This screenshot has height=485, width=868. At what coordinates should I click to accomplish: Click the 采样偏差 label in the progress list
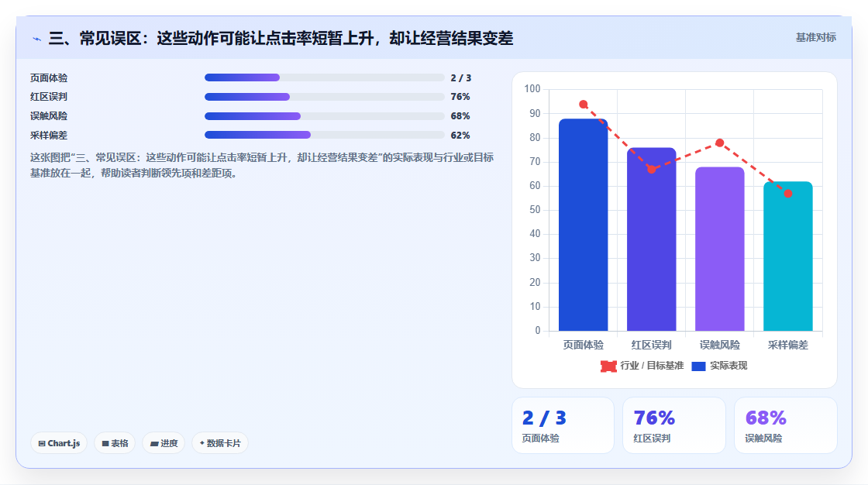(49, 135)
